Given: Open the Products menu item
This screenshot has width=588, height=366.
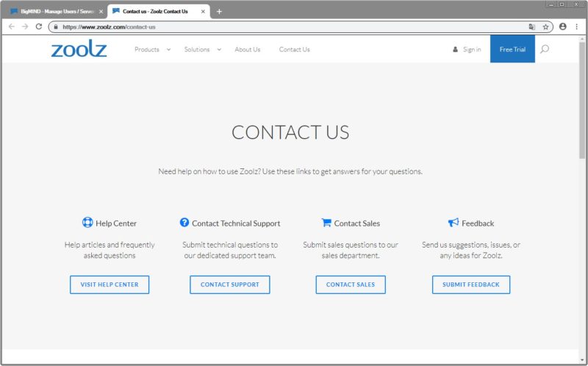Looking at the screenshot, I should pos(146,49).
